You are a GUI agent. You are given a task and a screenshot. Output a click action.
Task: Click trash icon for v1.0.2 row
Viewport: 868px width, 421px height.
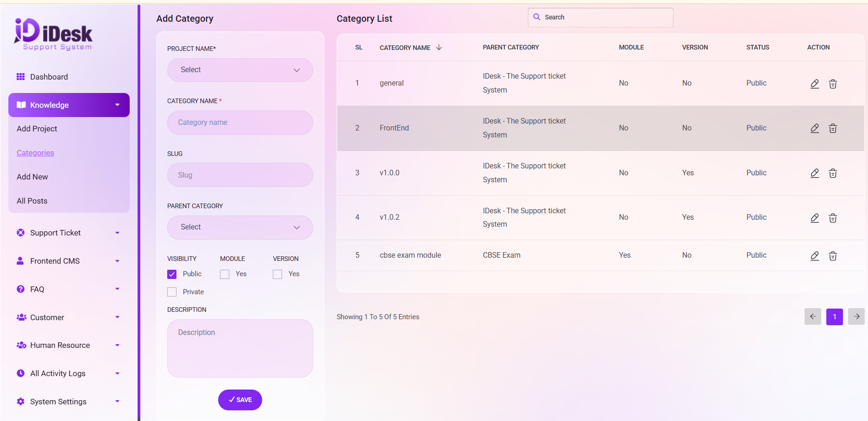[x=832, y=218]
